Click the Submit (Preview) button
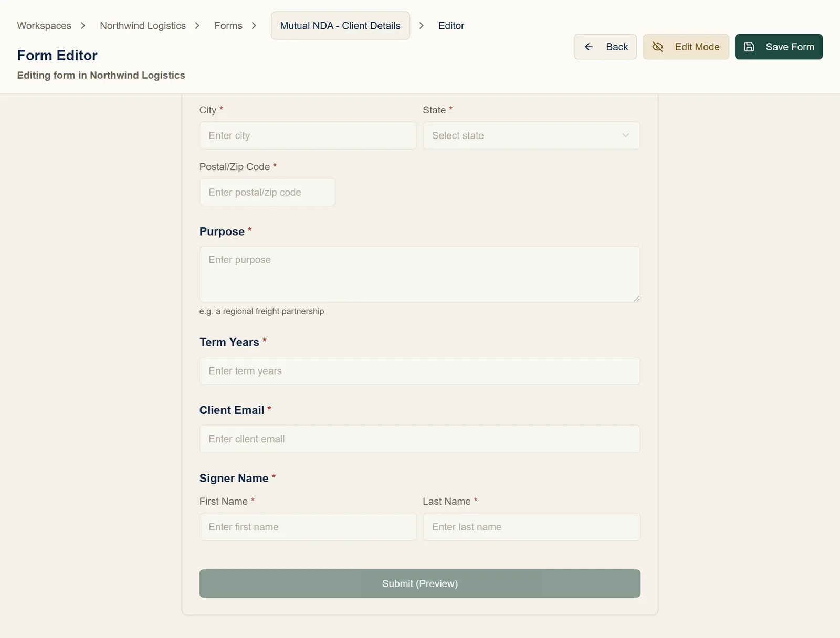840x638 pixels. (420, 583)
